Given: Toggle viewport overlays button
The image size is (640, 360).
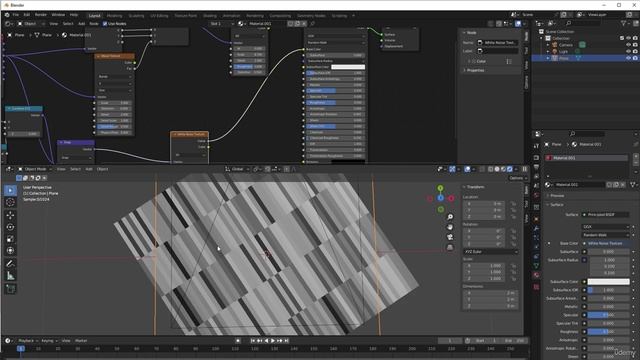Looking at the screenshot, I should tap(467, 169).
